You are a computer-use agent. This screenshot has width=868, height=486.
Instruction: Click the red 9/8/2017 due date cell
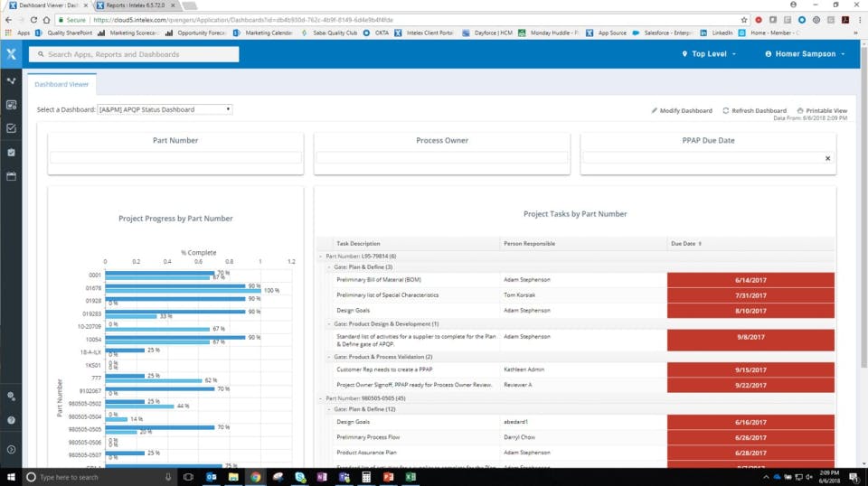click(x=750, y=341)
